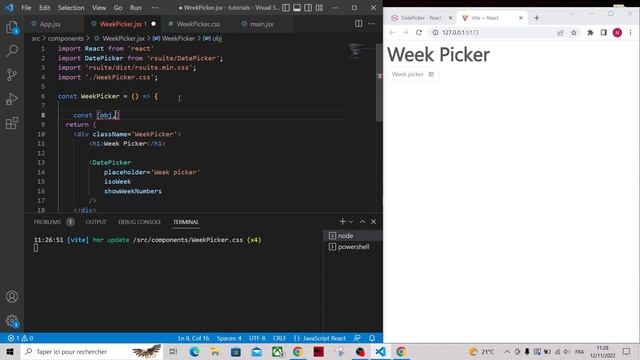Open the Edit menu

[x=44, y=8]
